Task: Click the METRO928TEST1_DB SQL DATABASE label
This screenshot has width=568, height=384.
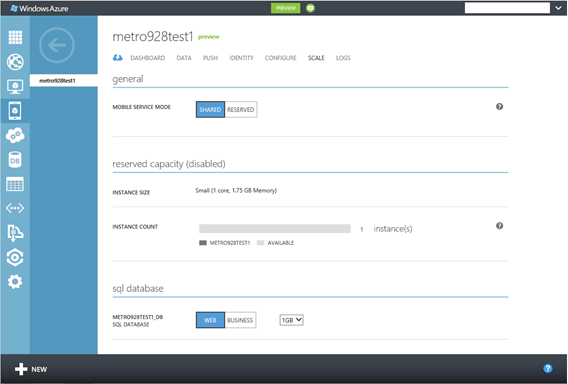Action: coord(138,321)
